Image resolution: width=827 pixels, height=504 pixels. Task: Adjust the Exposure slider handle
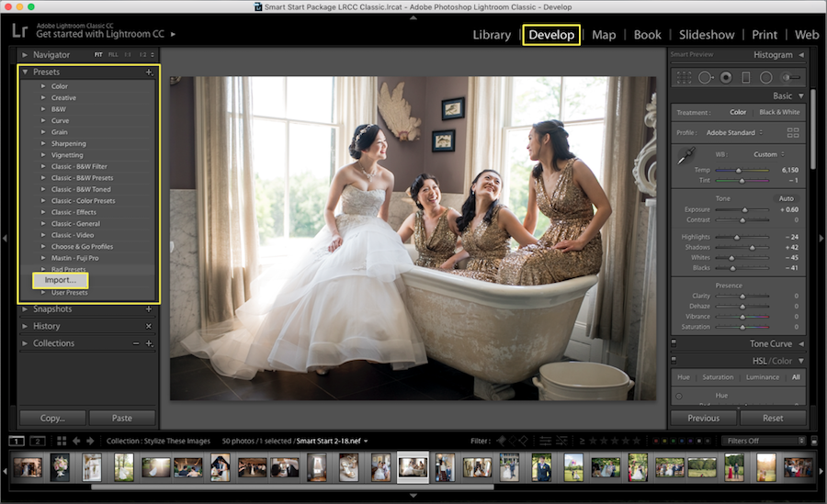tap(744, 210)
